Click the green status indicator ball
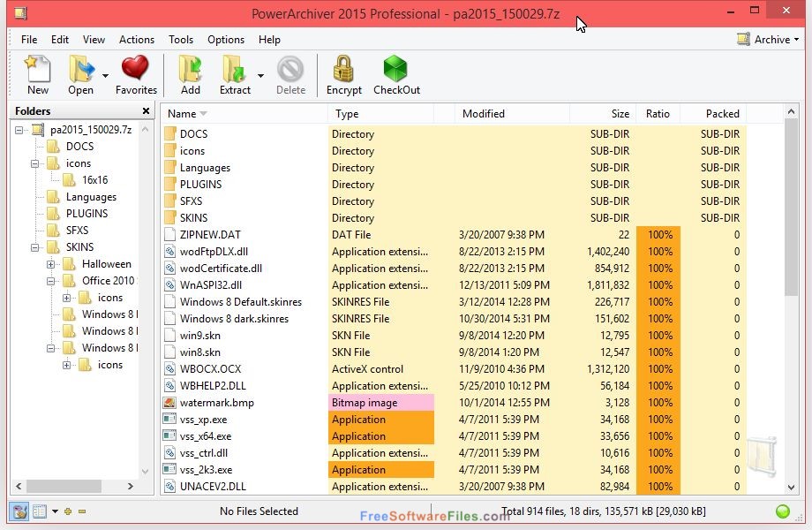 783,511
